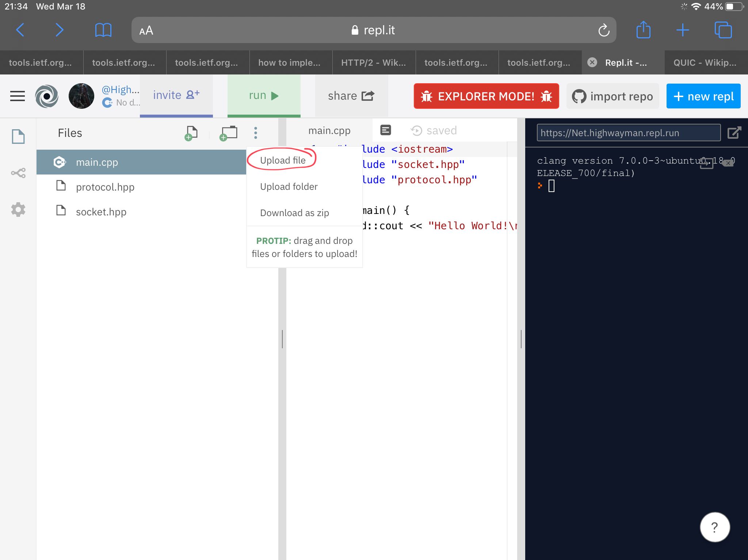
Task: Open the hamburger menu
Action: (18, 96)
